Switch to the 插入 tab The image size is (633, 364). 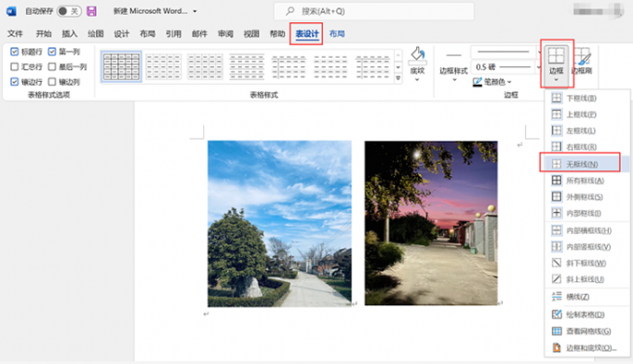click(70, 34)
